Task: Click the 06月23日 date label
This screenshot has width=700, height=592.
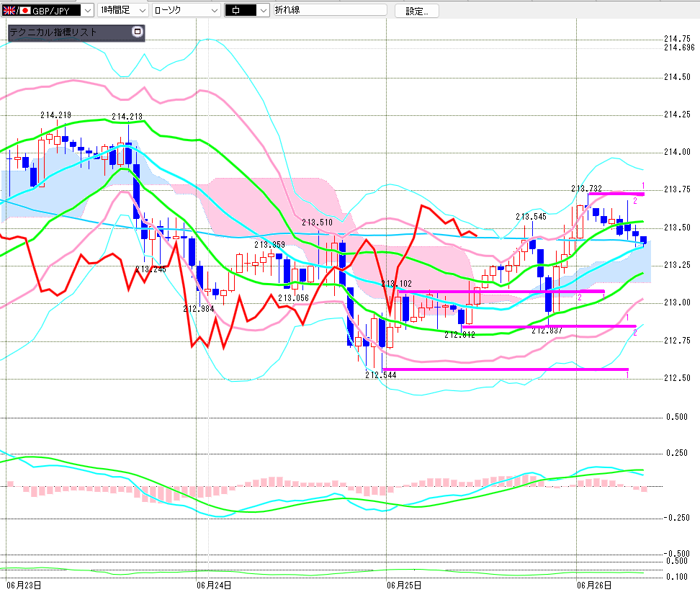Action: click(24, 585)
